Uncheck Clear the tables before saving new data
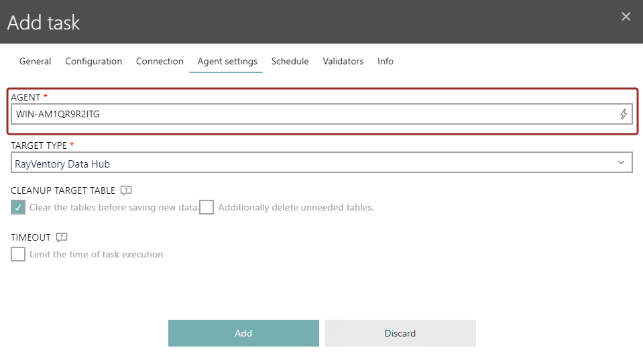Image resolution: width=643 pixels, height=364 pixels. [18, 207]
